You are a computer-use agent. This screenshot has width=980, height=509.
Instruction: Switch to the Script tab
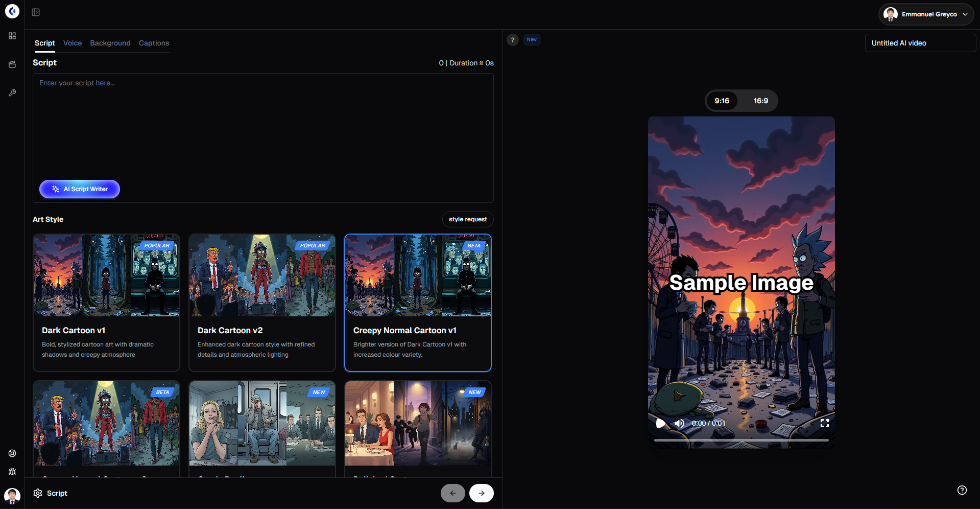(x=45, y=43)
